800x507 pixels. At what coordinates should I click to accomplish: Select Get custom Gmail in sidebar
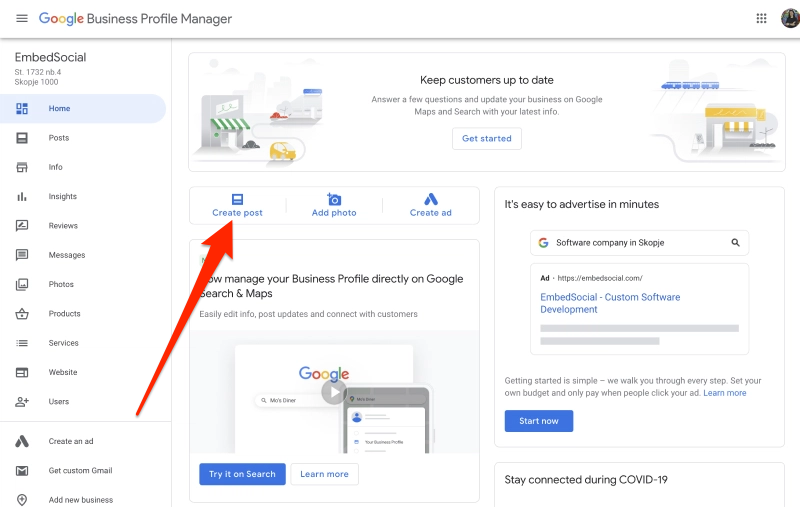[x=83, y=471]
